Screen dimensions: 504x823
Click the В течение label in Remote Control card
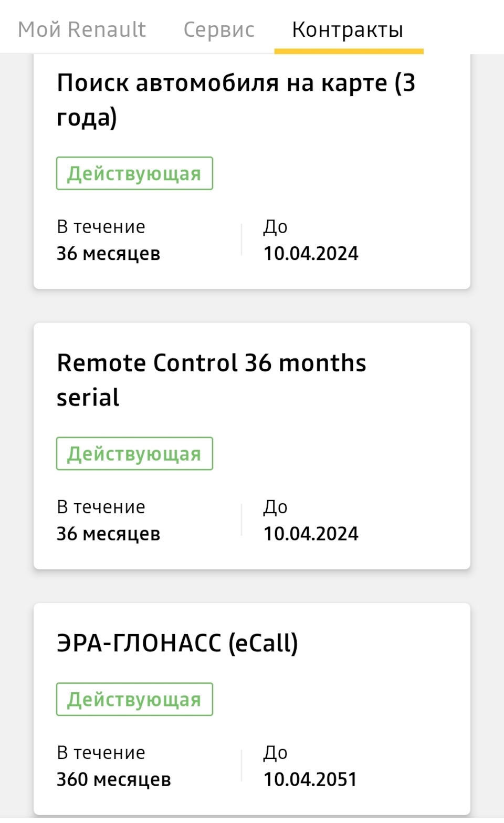coord(101,507)
